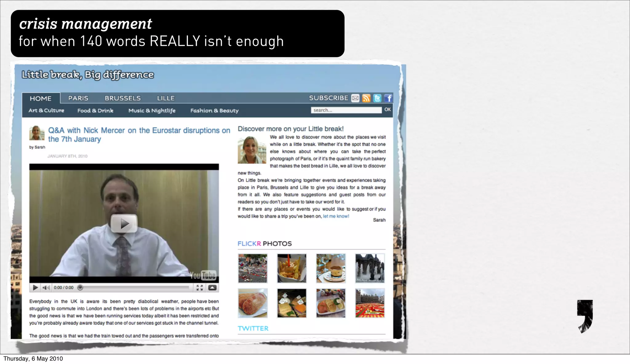630x364 pixels.
Task: Open the PARIS tab
Action: click(x=78, y=98)
